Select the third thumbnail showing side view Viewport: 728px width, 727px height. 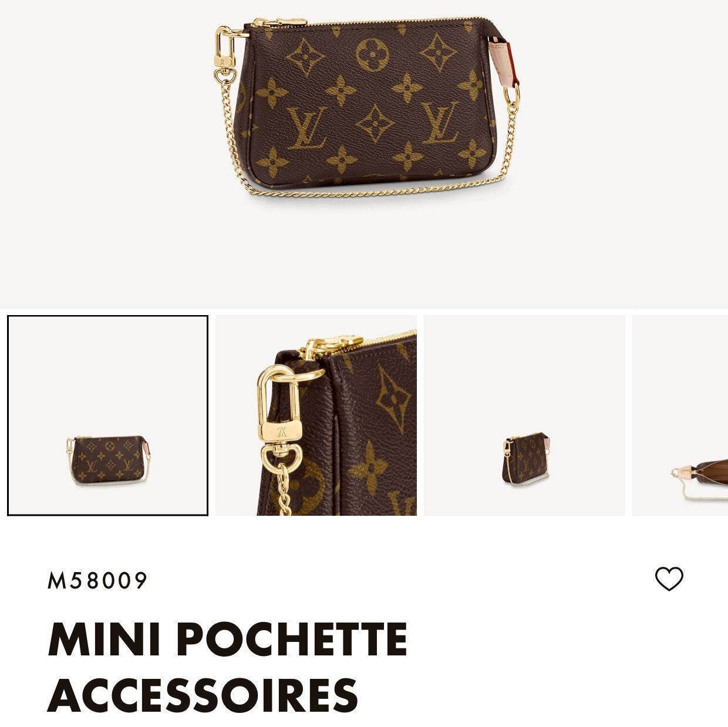(x=524, y=415)
